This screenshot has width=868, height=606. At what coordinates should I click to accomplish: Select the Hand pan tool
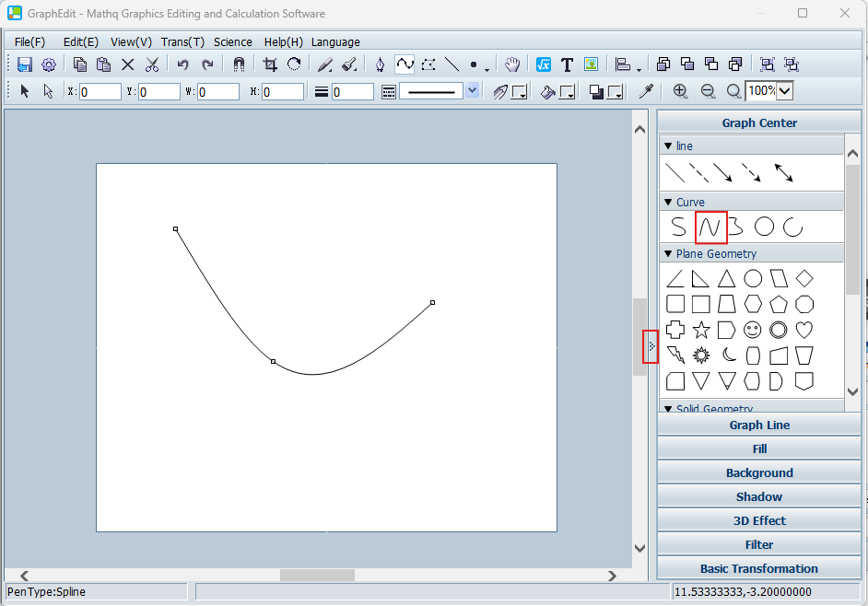pos(512,64)
